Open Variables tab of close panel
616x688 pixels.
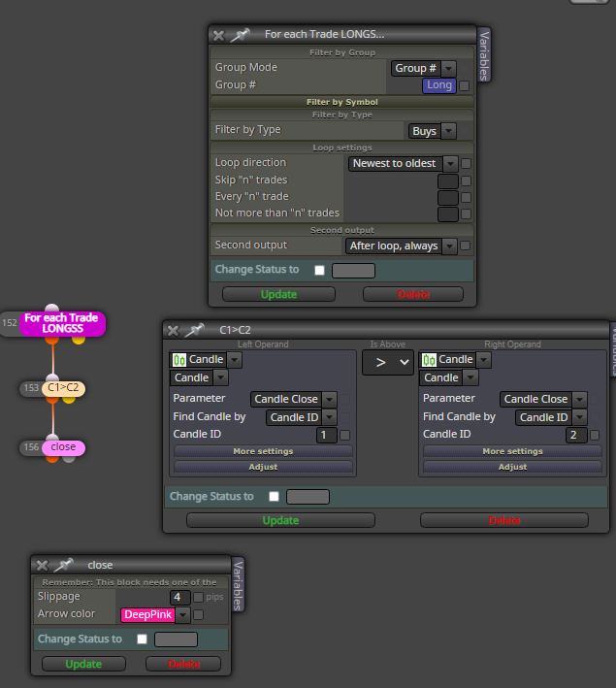(x=238, y=585)
